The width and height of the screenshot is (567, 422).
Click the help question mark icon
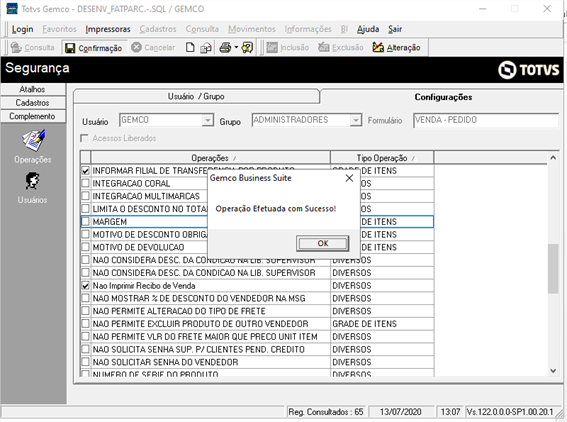click(247, 47)
